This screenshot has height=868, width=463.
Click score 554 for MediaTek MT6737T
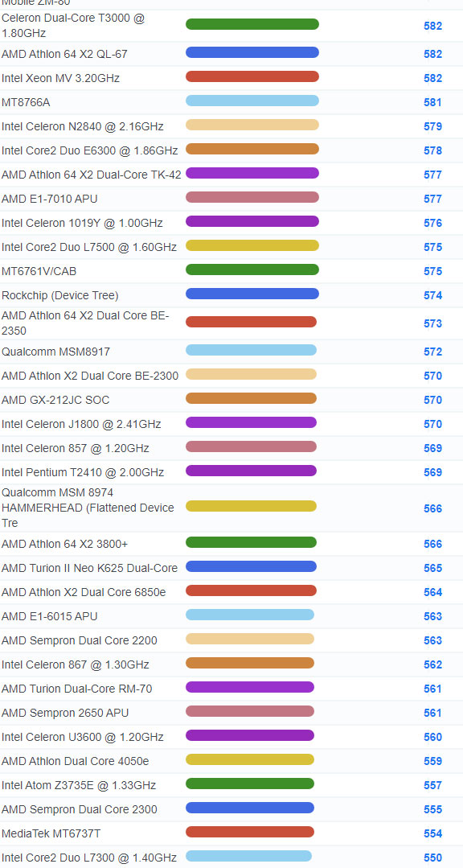pyautogui.click(x=432, y=833)
